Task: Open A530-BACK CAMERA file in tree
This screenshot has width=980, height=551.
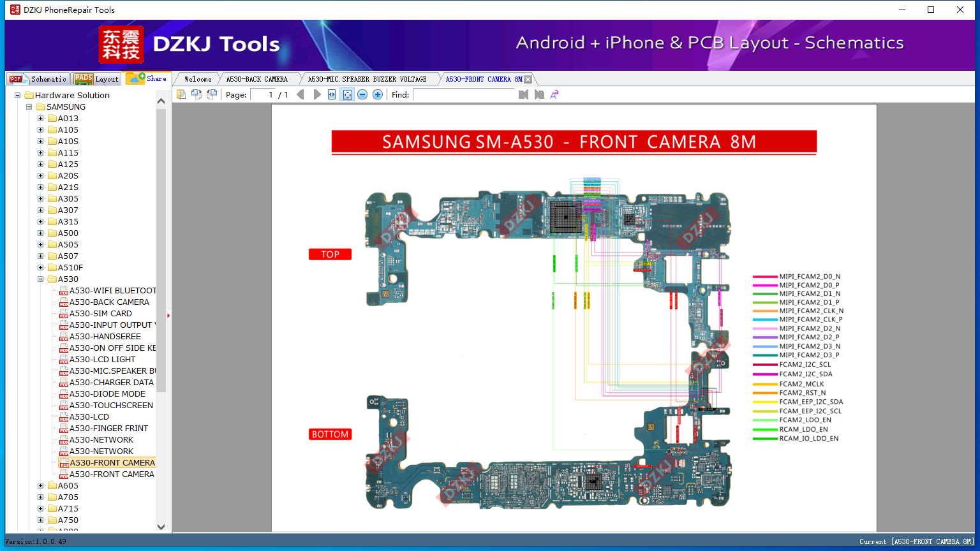Action: pos(109,302)
